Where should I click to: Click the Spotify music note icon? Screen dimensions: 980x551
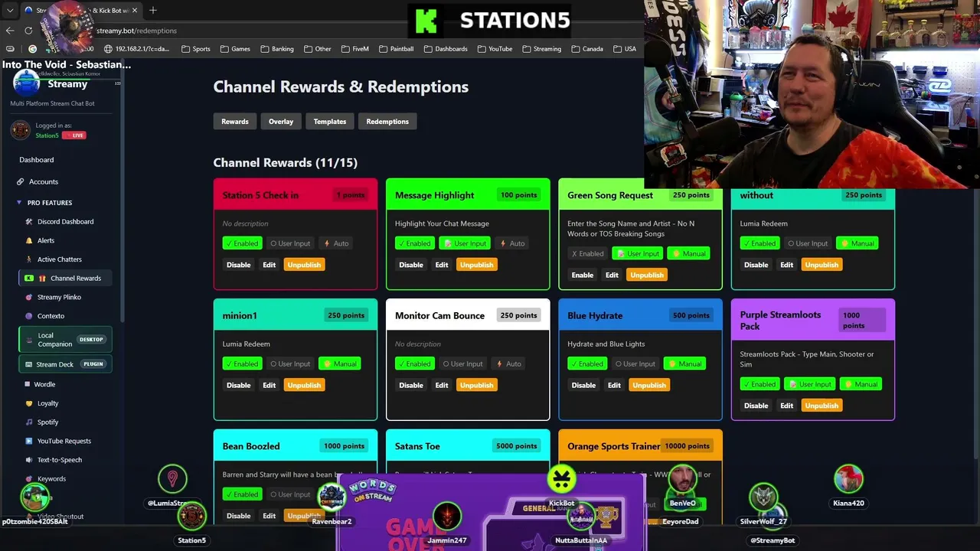coord(29,422)
